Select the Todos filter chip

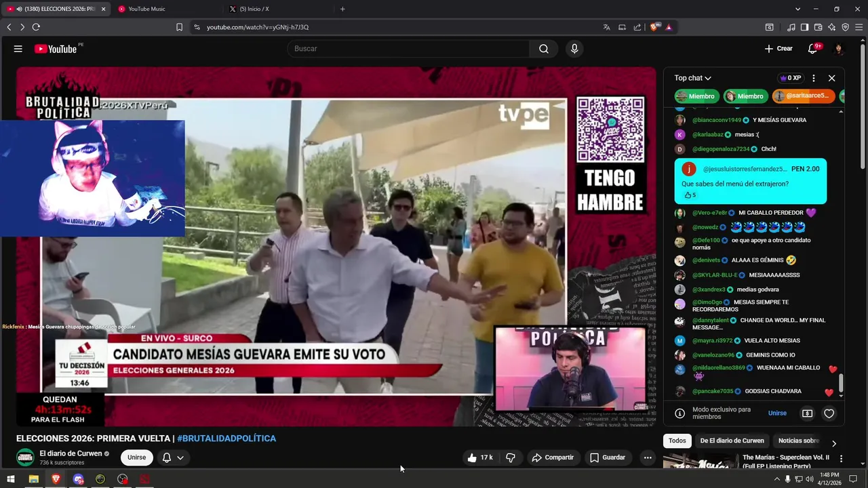677,441
